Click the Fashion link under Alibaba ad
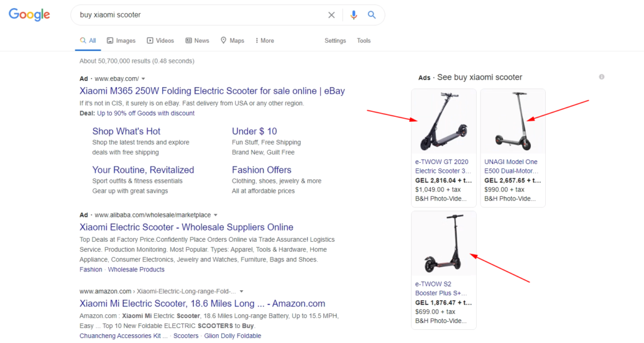The image size is (644, 343). tap(91, 269)
